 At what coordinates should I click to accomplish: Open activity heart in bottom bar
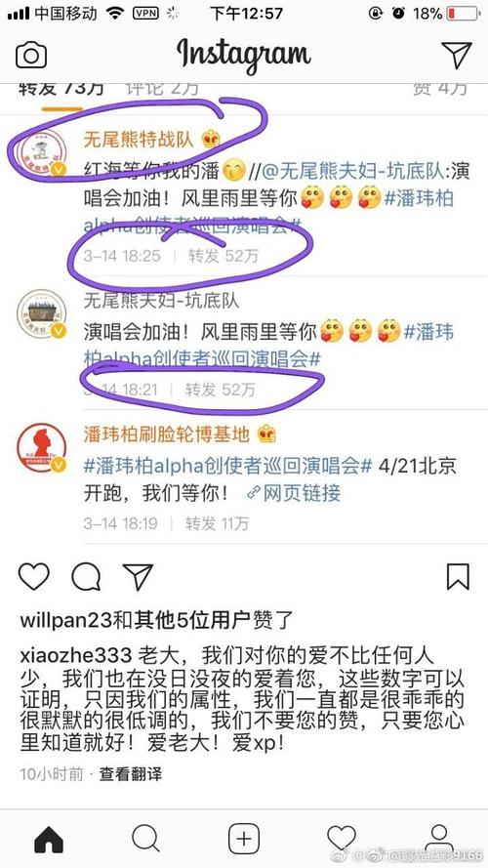[342, 838]
